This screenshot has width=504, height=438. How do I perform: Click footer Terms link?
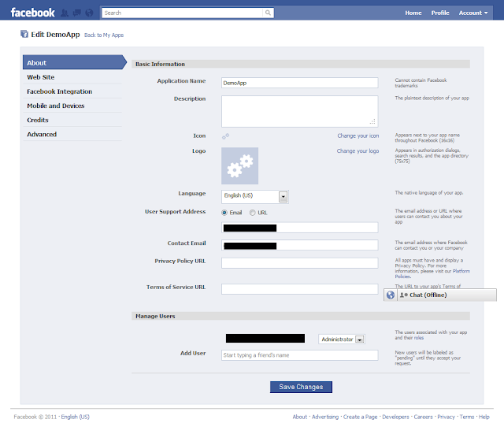[467, 417]
